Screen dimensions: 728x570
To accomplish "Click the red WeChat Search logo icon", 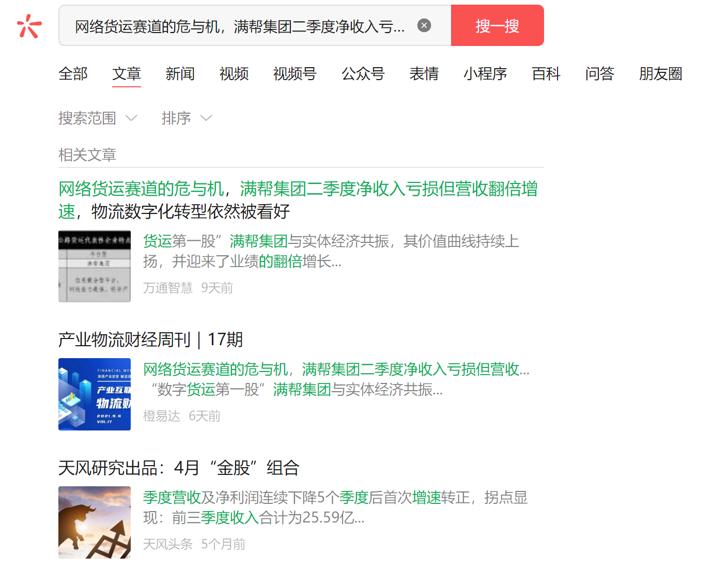I will (29, 26).
